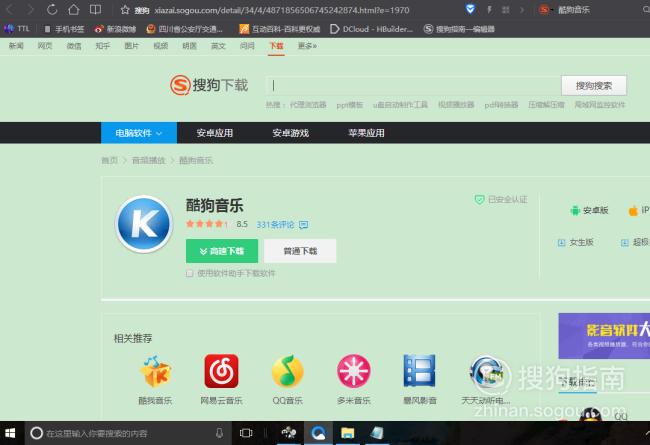Go back with the browser back arrow

(10, 9)
